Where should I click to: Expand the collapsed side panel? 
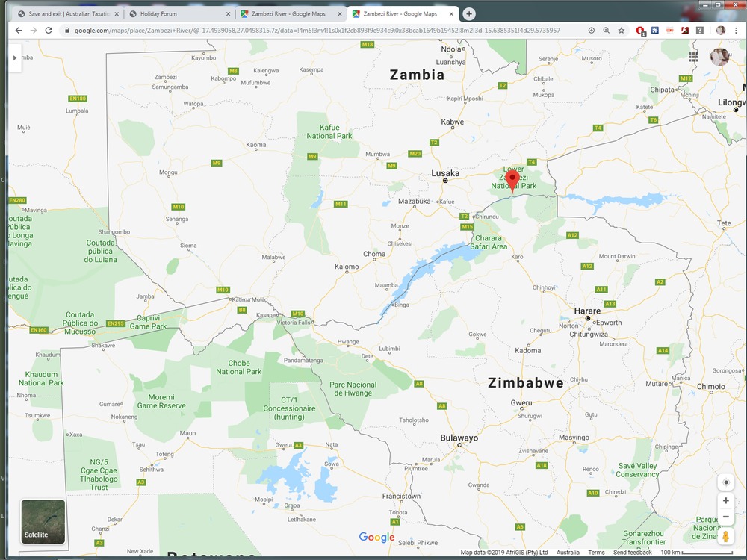point(14,57)
